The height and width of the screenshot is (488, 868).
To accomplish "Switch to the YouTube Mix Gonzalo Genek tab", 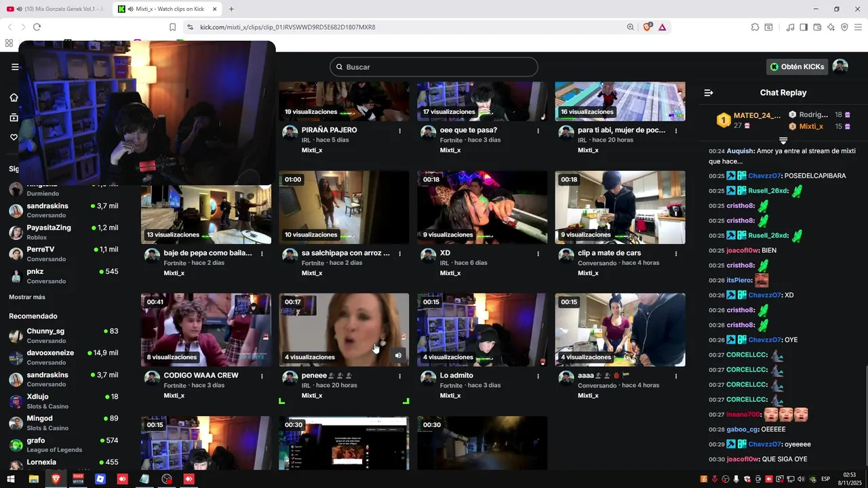I will tap(56, 9).
